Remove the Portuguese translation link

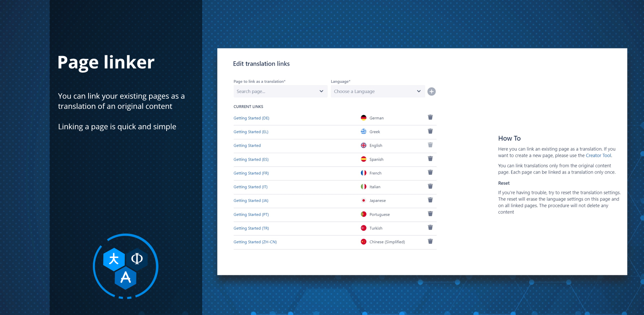[x=430, y=213]
